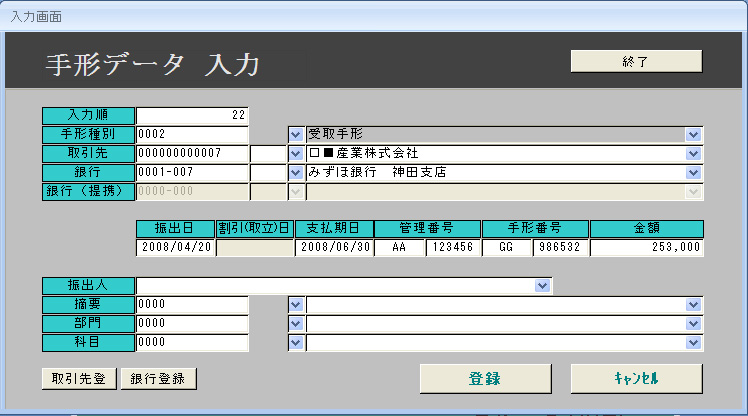Click the 入力順 field showing 22
The width and height of the screenshot is (748, 416).
tap(192, 115)
